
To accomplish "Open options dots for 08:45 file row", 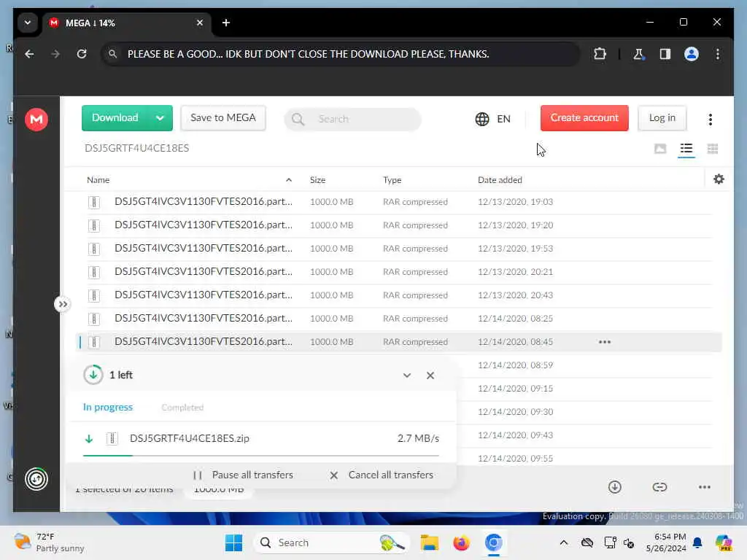I will pos(605,342).
